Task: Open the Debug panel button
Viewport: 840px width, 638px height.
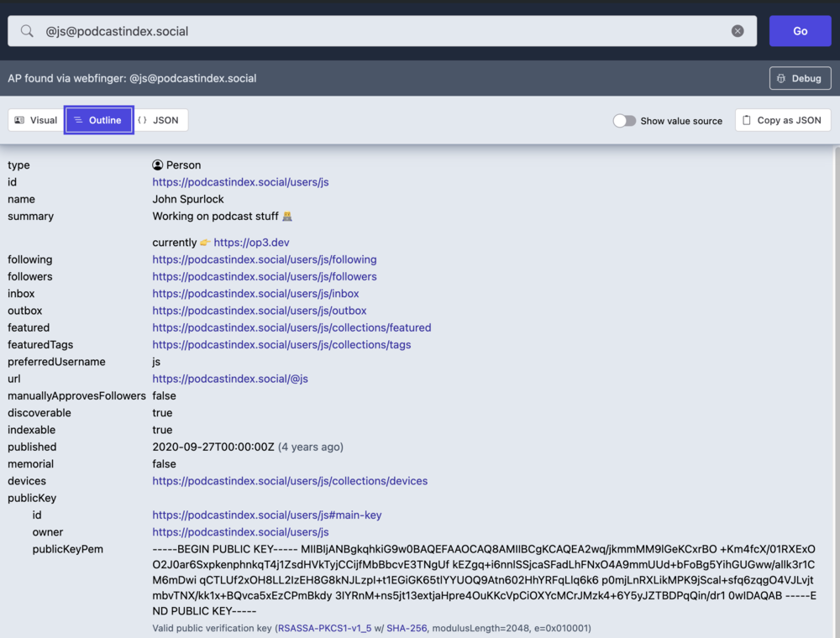Action: tap(800, 78)
